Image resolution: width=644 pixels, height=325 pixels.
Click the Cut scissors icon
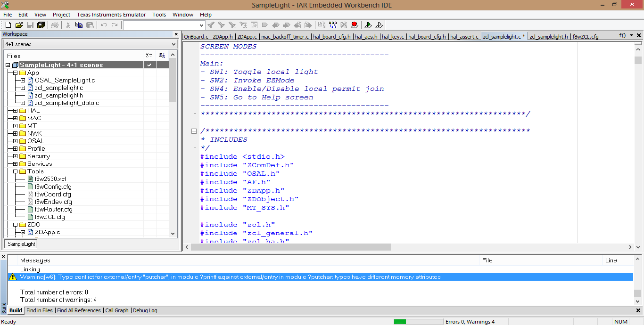pyautogui.click(x=68, y=25)
